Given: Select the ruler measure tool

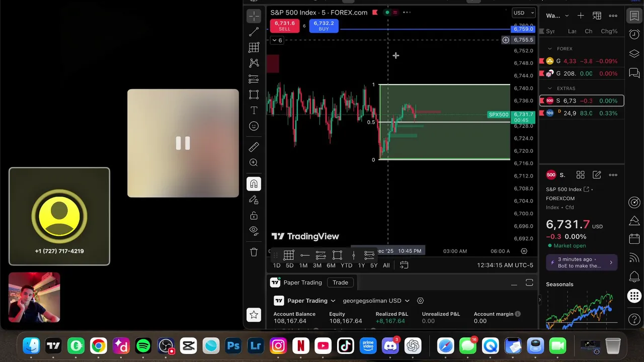Looking at the screenshot, I should tap(254, 147).
